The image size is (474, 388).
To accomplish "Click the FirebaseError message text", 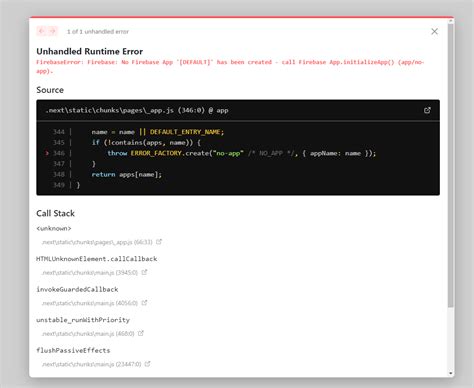I will pyautogui.click(x=230, y=66).
